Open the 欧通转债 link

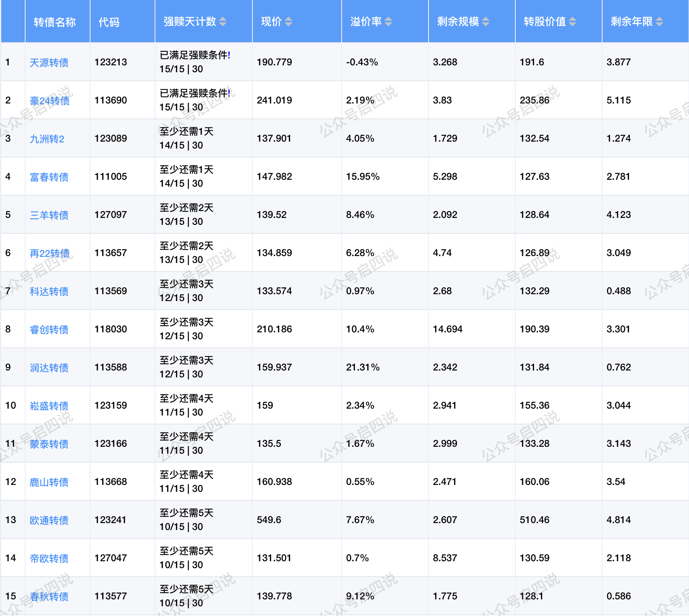tap(49, 520)
